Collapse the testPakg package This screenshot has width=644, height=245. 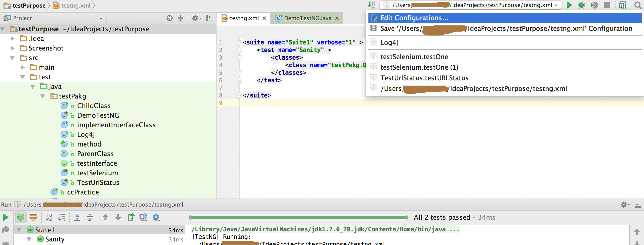[x=43, y=96]
